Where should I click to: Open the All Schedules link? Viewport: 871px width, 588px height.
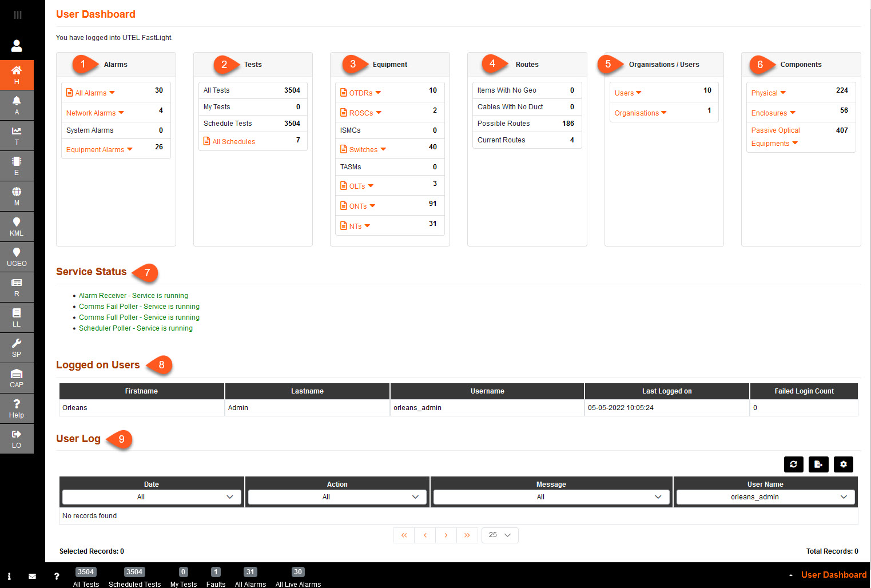tap(233, 141)
